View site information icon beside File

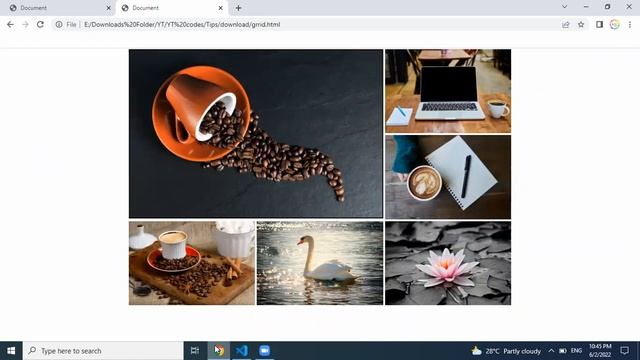tap(59, 24)
